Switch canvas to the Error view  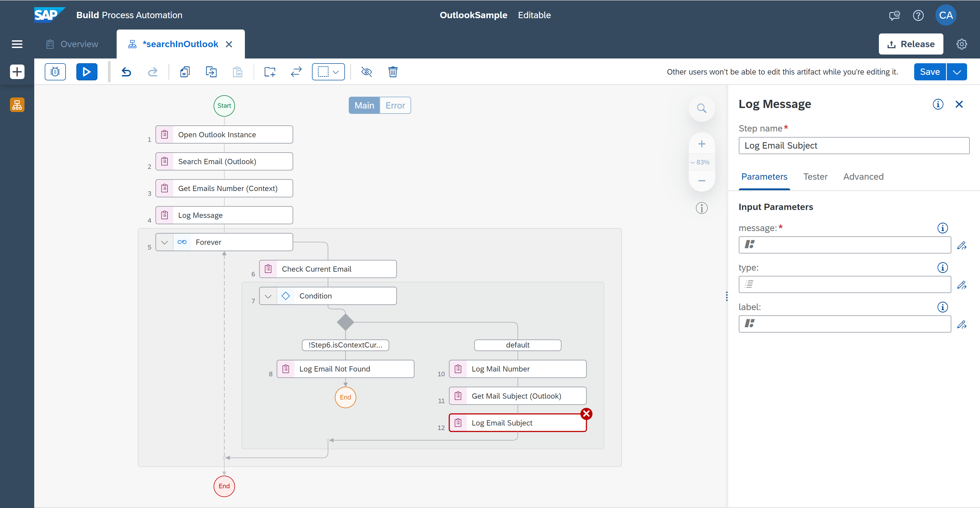coord(395,105)
